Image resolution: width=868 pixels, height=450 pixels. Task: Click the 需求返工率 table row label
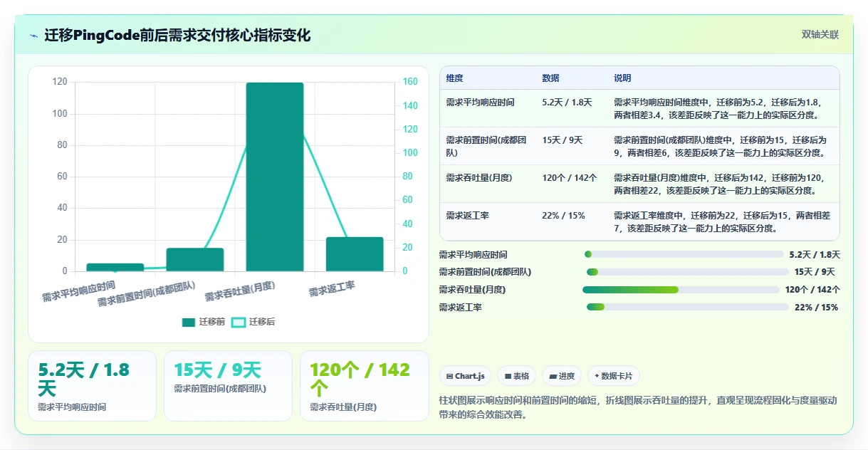pyautogui.click(x=467, y=216)
